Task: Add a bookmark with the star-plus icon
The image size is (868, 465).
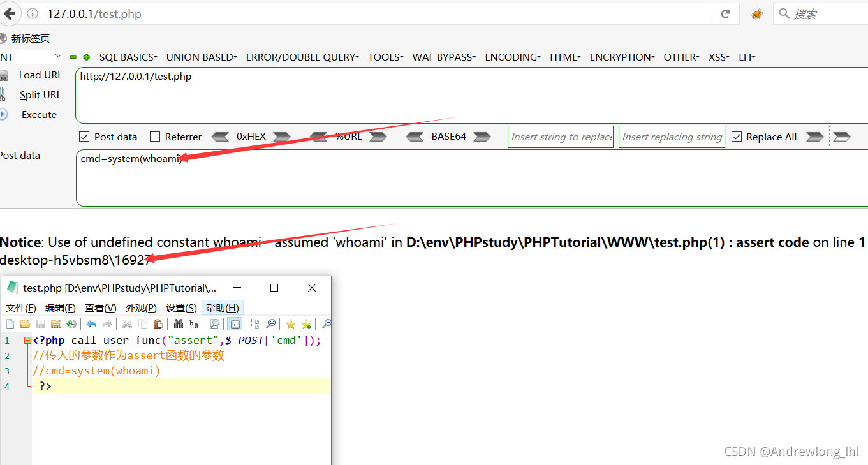Action: click(x=306, y=324)
